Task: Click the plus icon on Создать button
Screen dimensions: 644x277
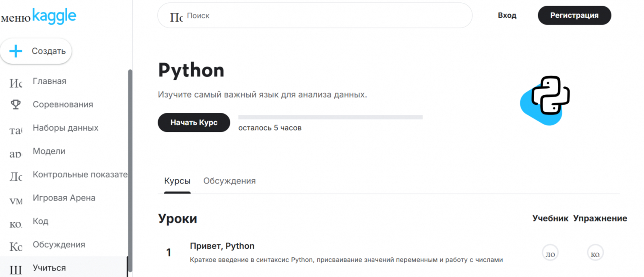Action: click(16, 51)
